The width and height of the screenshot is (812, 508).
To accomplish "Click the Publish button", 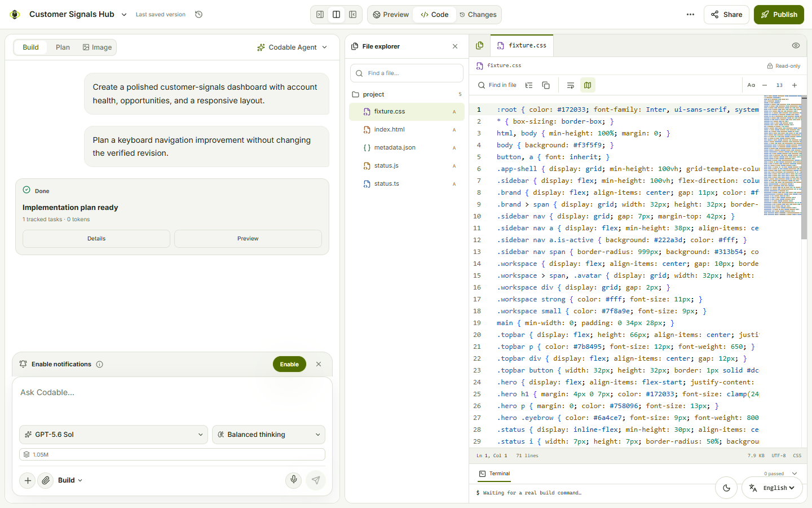I will [x=779, y=15].
